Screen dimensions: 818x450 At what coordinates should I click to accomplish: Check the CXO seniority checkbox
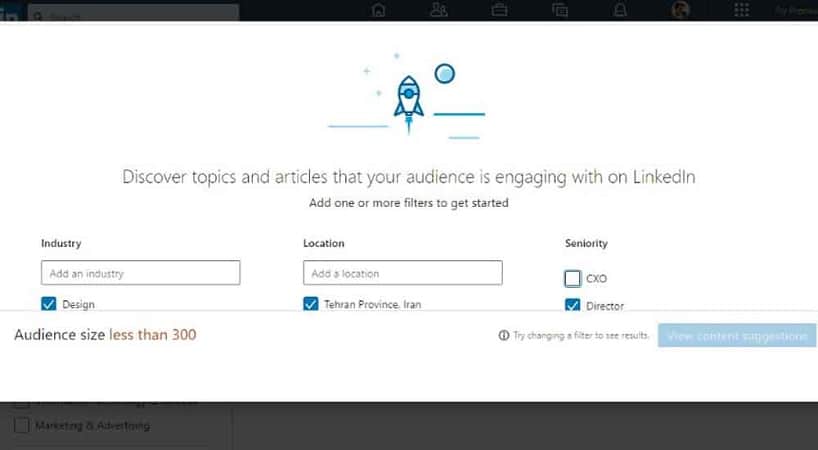572,278
